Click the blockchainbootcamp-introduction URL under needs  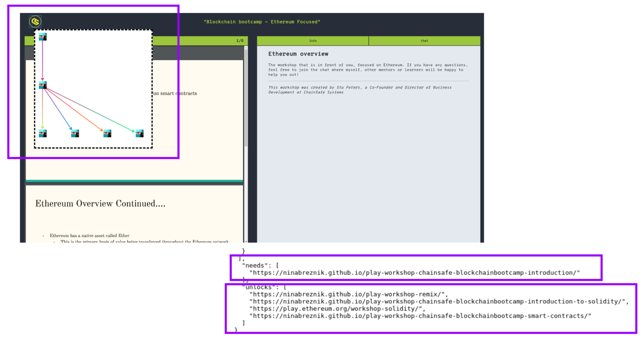tap(414, 273)
